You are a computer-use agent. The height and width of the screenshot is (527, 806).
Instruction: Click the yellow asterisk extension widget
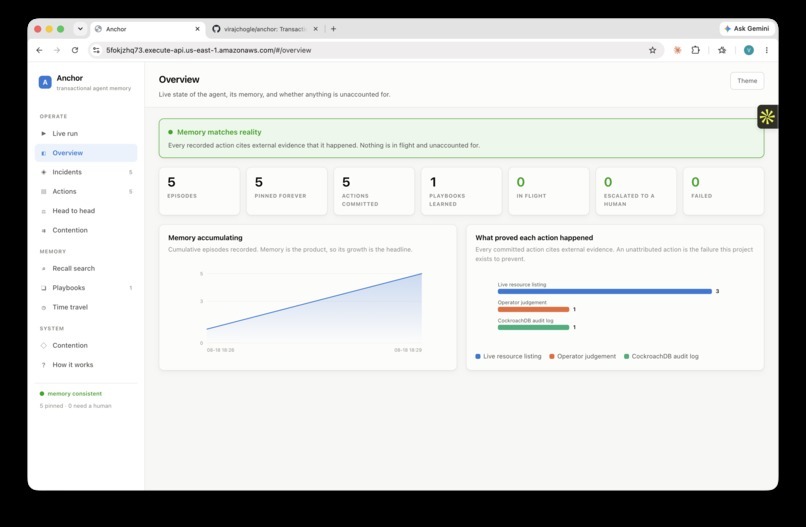(x=767, y=117)
